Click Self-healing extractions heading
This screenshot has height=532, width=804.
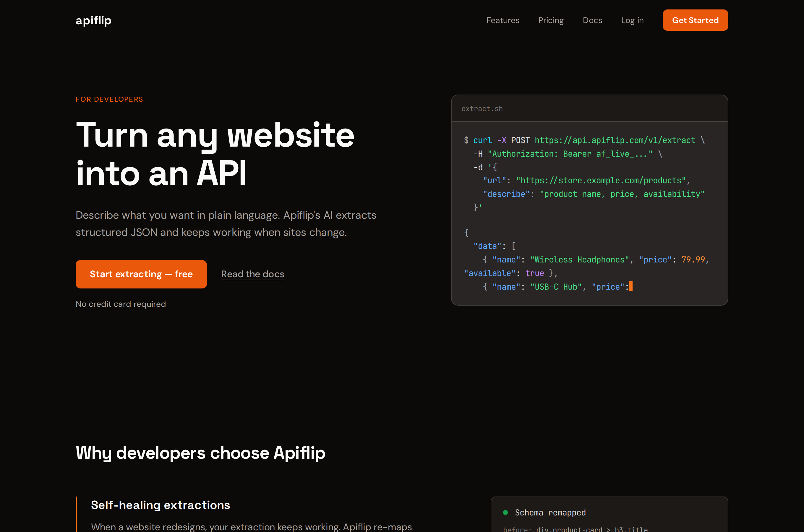(161, 505)
